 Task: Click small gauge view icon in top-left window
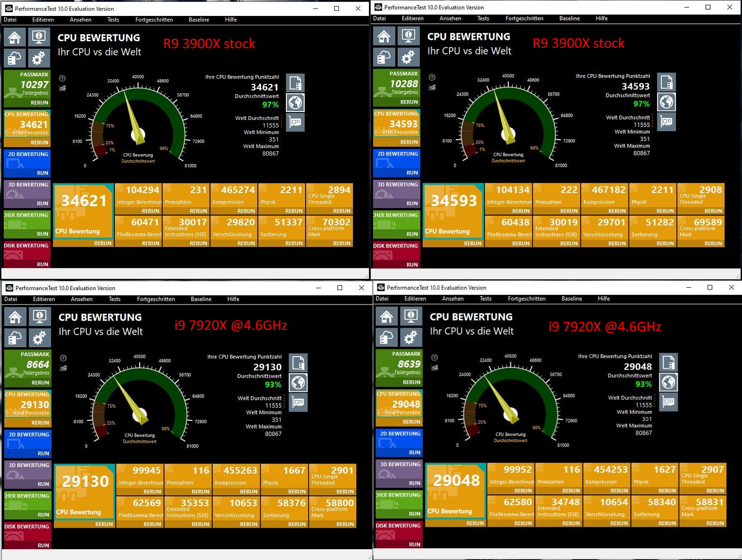(x=62, y=78)
